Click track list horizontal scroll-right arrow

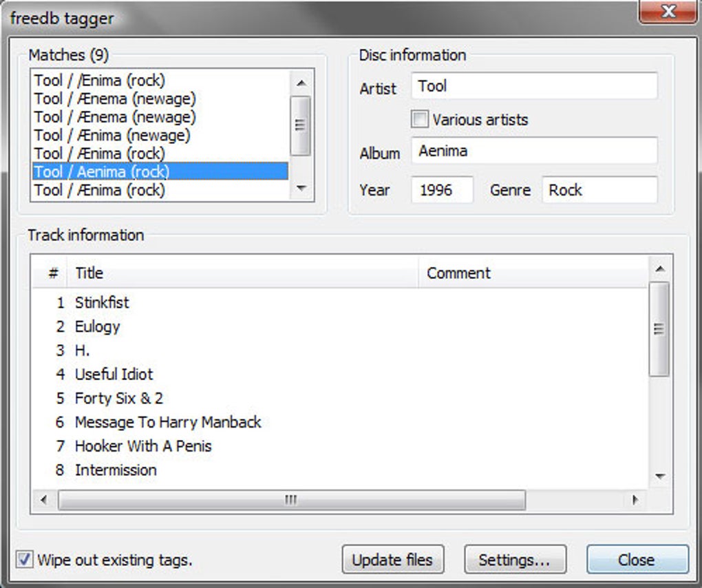[x=635, y=499]
